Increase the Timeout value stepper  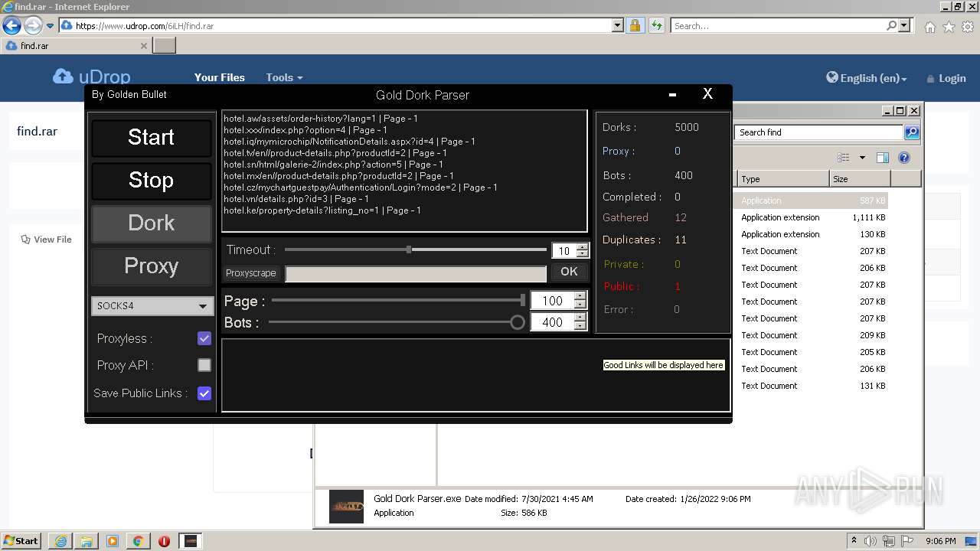583,247
